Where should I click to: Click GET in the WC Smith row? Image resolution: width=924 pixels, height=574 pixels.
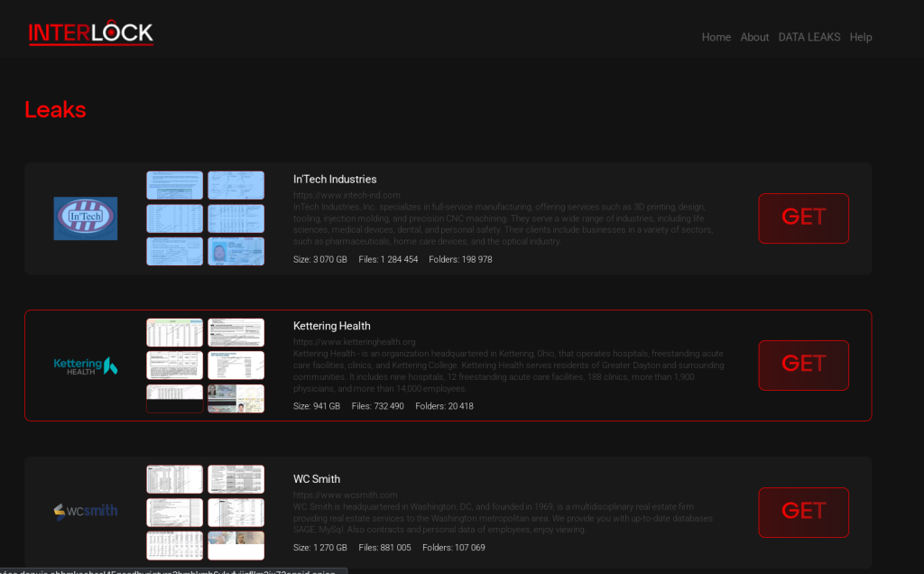(x=804, y=512)
